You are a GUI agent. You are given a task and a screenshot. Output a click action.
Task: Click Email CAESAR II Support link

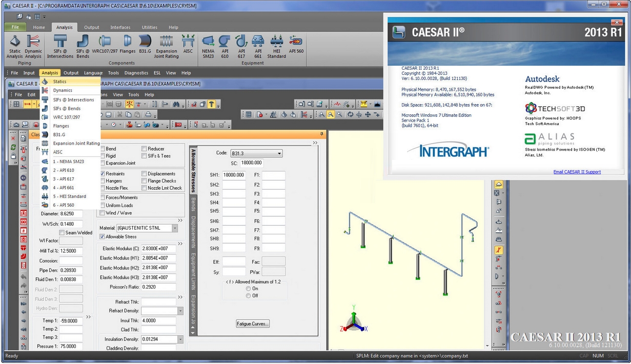point(577,172)
